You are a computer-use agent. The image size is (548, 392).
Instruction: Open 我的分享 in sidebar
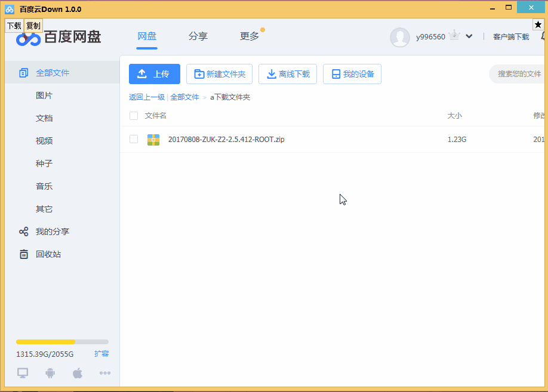pos(53,232)
